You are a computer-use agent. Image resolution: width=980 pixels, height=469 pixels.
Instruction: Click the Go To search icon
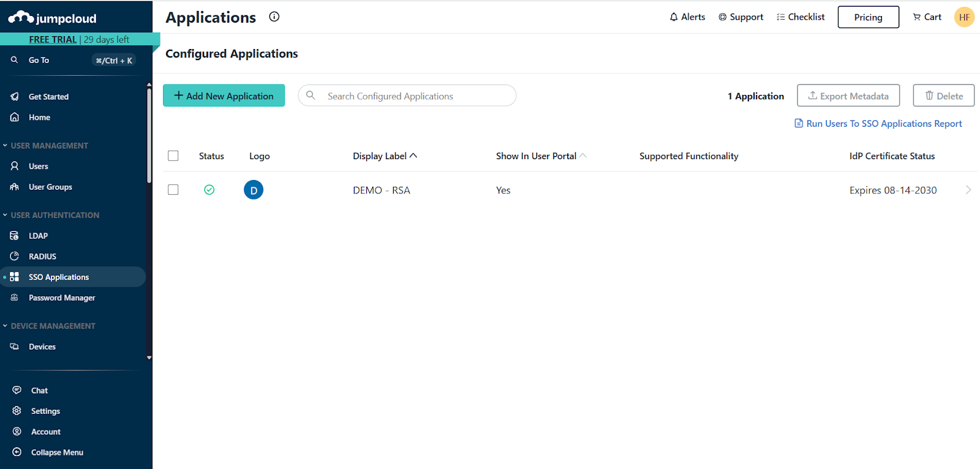(14, 60)
